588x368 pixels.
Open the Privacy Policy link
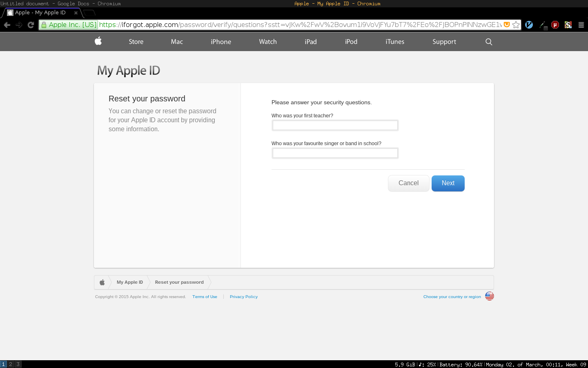pyautogui.click(x=244, y=297)
